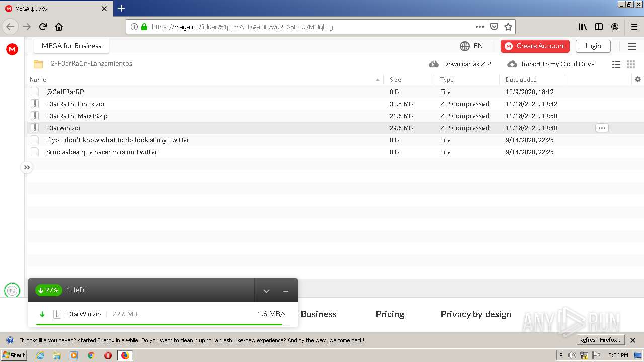
Task: Minimize the transfer widget
Action: 286,291
